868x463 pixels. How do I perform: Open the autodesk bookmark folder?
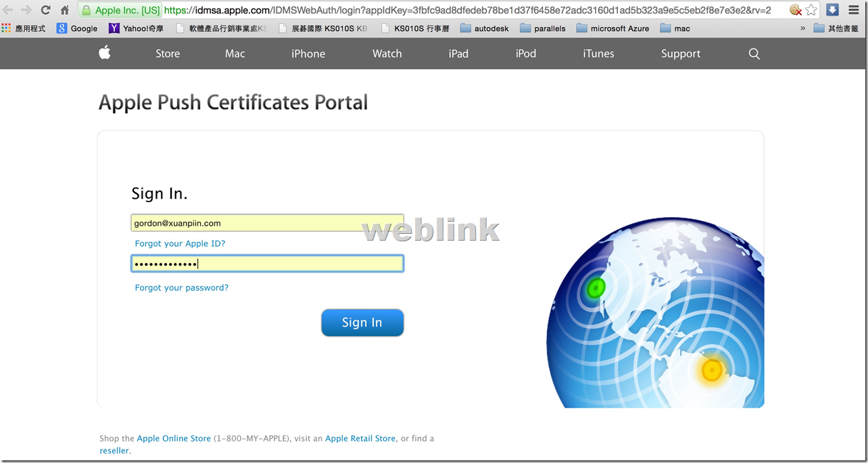485,28
